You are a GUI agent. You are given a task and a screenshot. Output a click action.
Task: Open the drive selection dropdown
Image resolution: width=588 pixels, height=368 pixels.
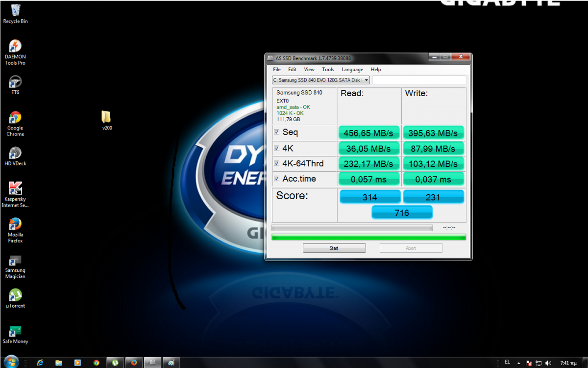321,80
